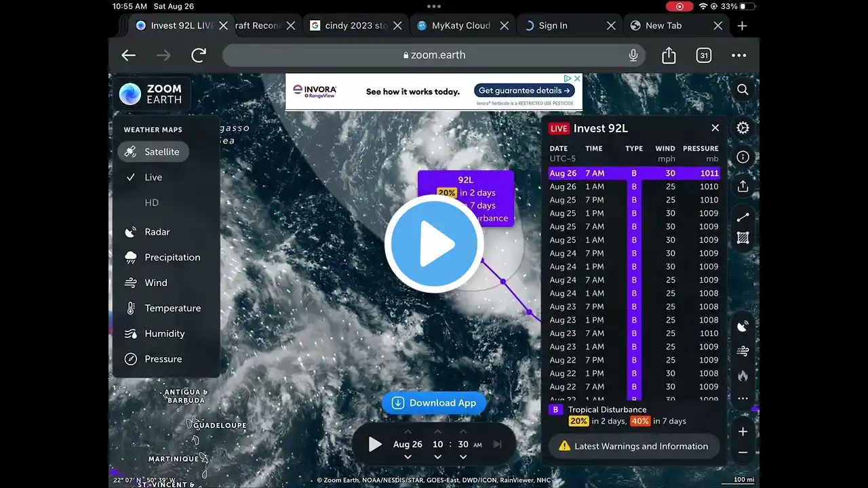
Task: Select the Satellite weather map
Action: (x=153, y=152)
